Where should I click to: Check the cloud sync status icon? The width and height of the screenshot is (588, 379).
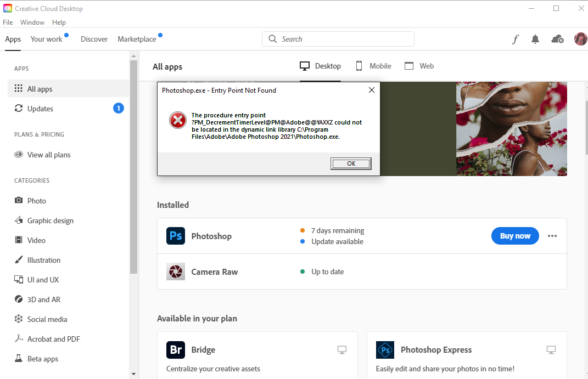pos(557,39)
